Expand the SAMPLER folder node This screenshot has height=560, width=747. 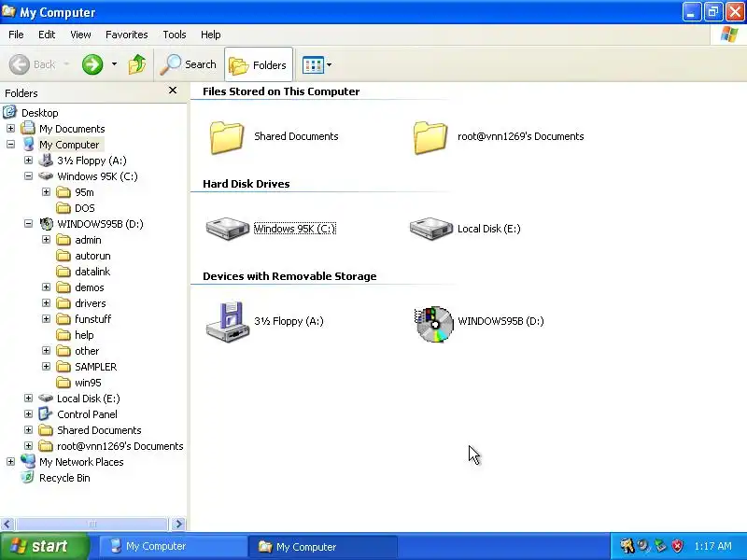pos(46,367)
